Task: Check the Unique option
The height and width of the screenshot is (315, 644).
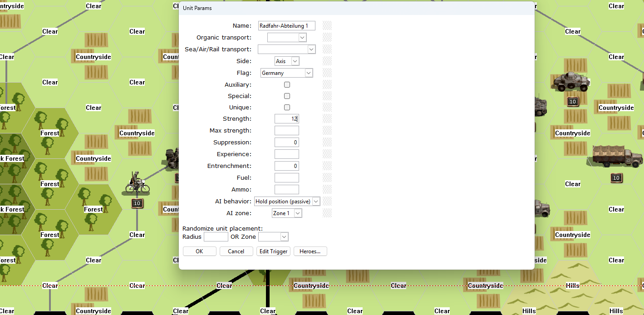Action: point(287,108)
